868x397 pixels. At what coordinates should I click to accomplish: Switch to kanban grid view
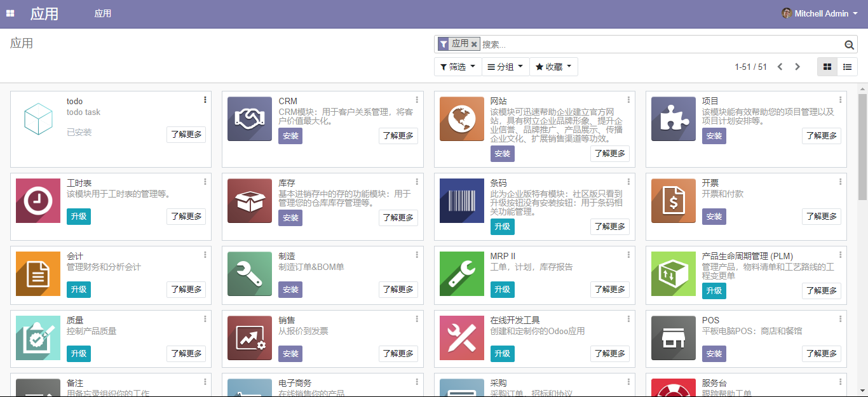[x=827, y=67]
